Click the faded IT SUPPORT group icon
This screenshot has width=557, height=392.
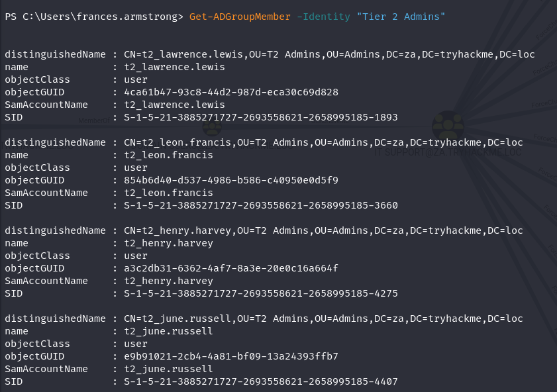click(448, 126)
